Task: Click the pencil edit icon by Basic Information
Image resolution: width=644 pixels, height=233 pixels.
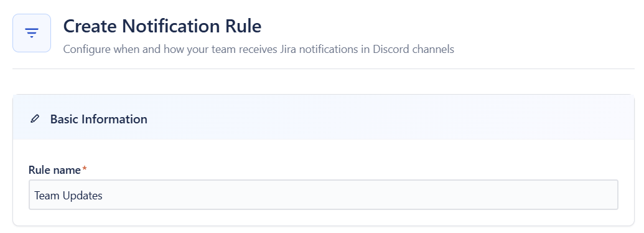Action: [35, 119]
